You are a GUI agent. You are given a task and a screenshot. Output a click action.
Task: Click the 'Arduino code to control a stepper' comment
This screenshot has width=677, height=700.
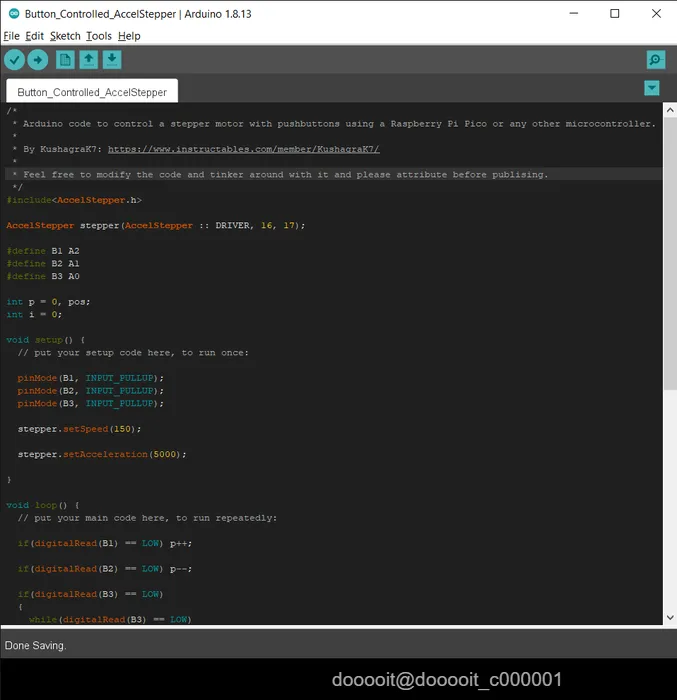334,124
